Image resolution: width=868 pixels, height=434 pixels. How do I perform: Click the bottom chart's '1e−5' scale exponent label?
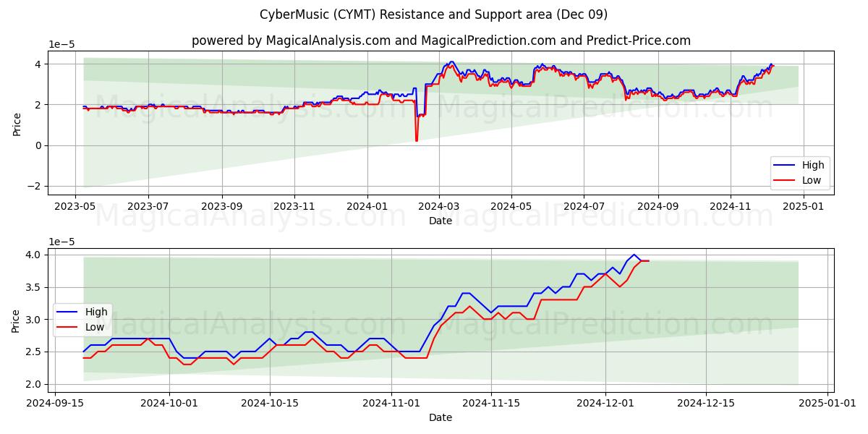coord(61,242)
